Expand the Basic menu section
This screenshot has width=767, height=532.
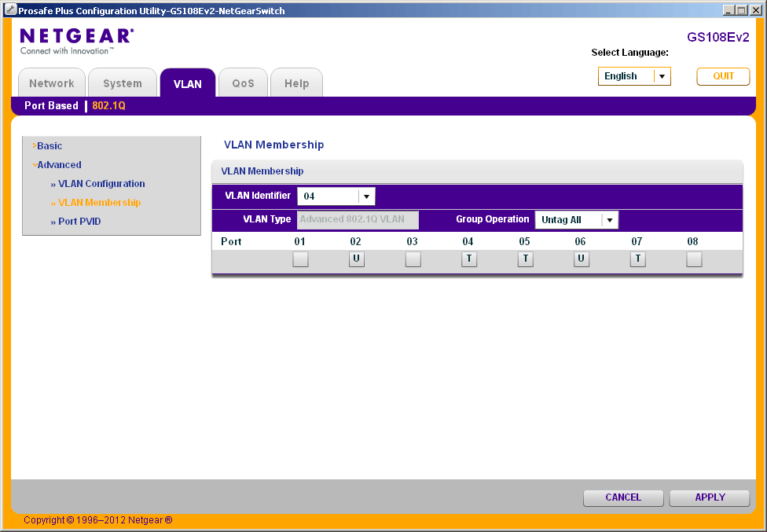point(47,145)
